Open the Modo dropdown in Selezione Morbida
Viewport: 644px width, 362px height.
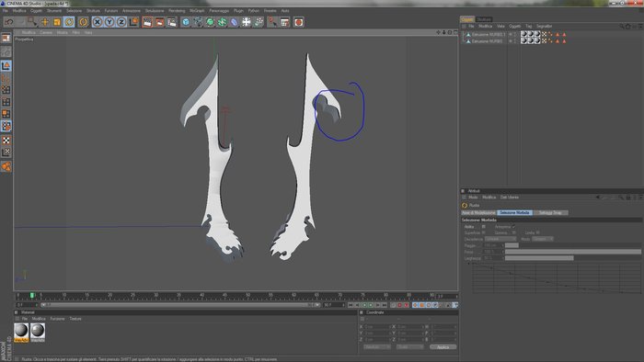pos(543,239)
